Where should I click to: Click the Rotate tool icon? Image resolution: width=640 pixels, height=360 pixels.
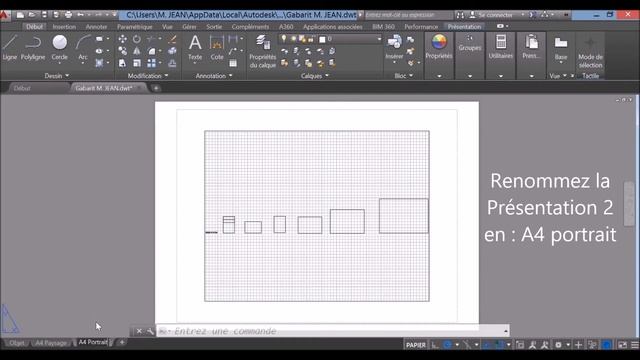click(x=137, y=39)
